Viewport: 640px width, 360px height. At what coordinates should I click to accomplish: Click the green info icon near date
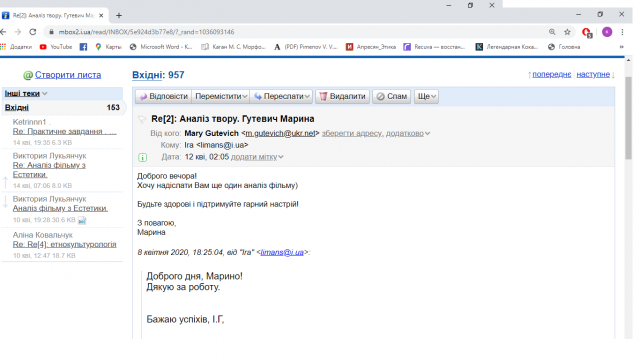(142, 157)
